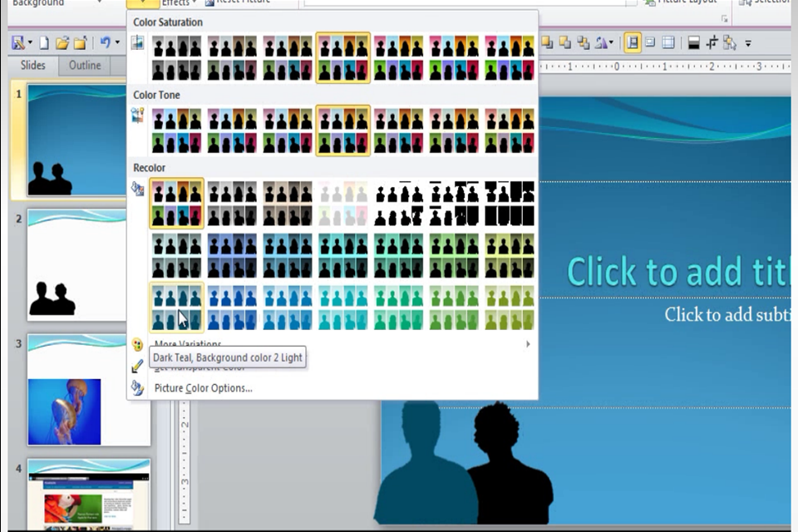Image resolution: width=798 pixels, height=532 pixels.
Task: Select the last, most saturated Saturation swatch
Action: 510,58
